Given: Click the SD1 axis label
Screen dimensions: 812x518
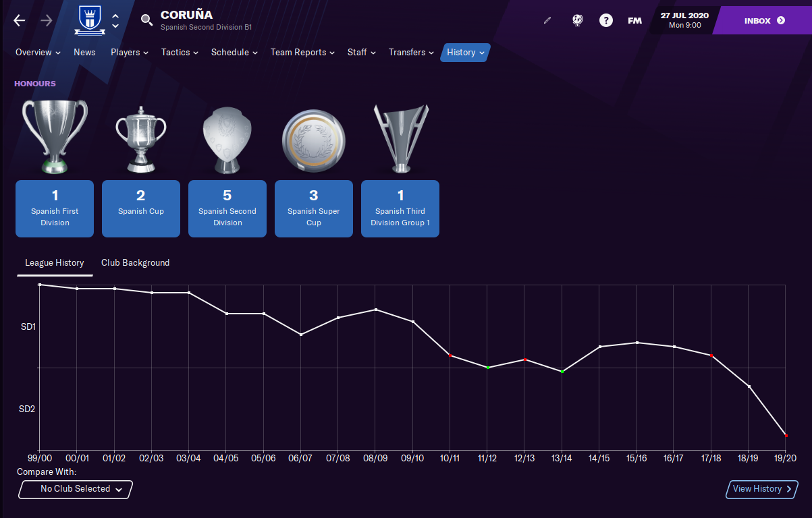Looking at the screenshot, I should tap(28, 326).
